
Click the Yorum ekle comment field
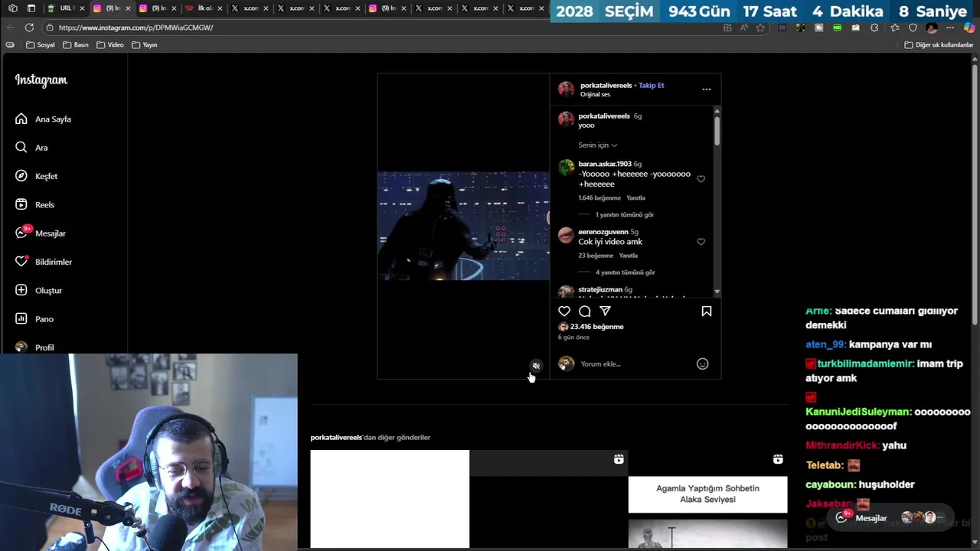(634, 364)
